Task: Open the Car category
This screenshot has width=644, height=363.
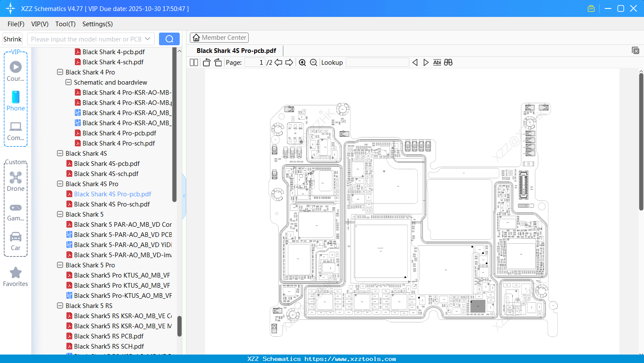Action: click(x=16, y=241)
